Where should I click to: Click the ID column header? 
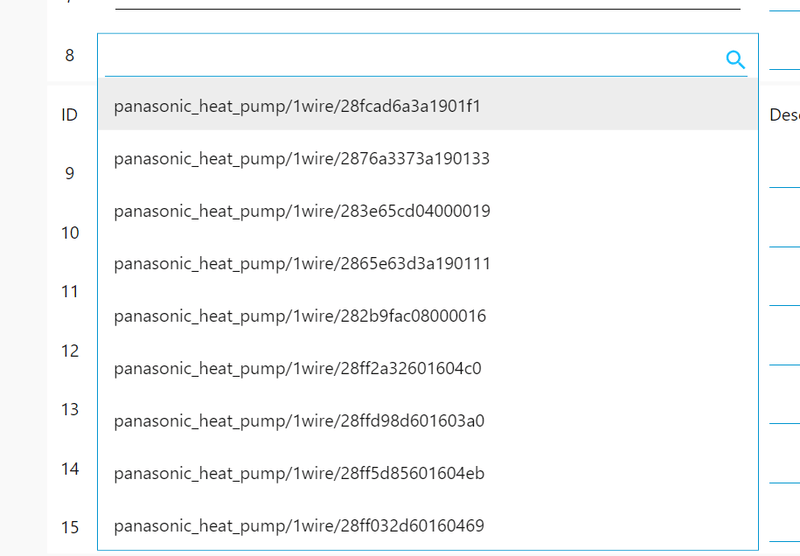click(69, 115)
